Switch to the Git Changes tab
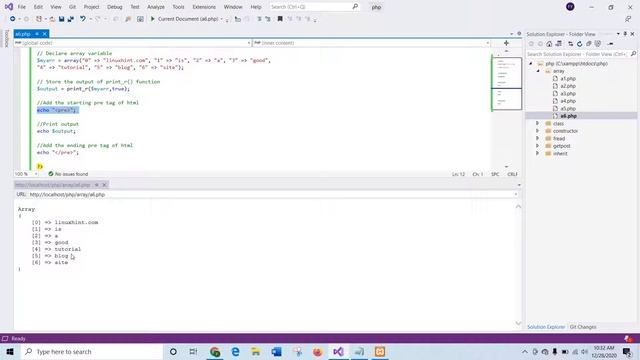Image resolution: width=640 pixels, height=360 pixels. pos(583,327)
